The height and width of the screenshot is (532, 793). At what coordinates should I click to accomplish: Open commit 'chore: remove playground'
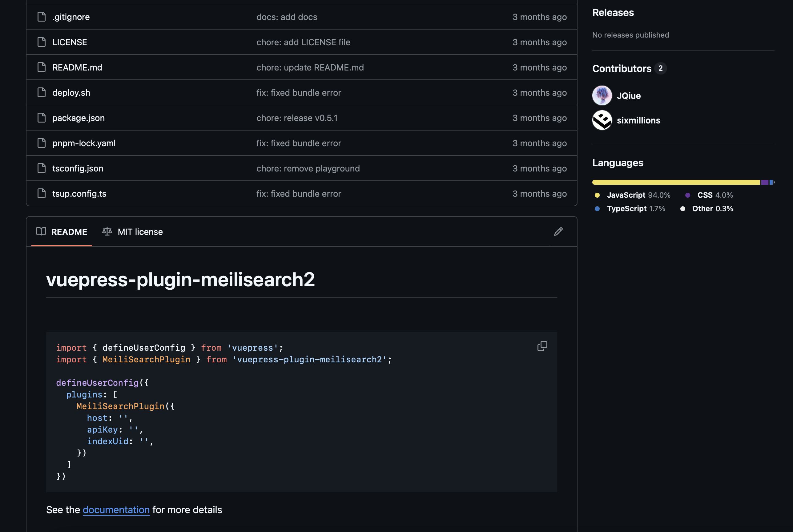point(308,168)
